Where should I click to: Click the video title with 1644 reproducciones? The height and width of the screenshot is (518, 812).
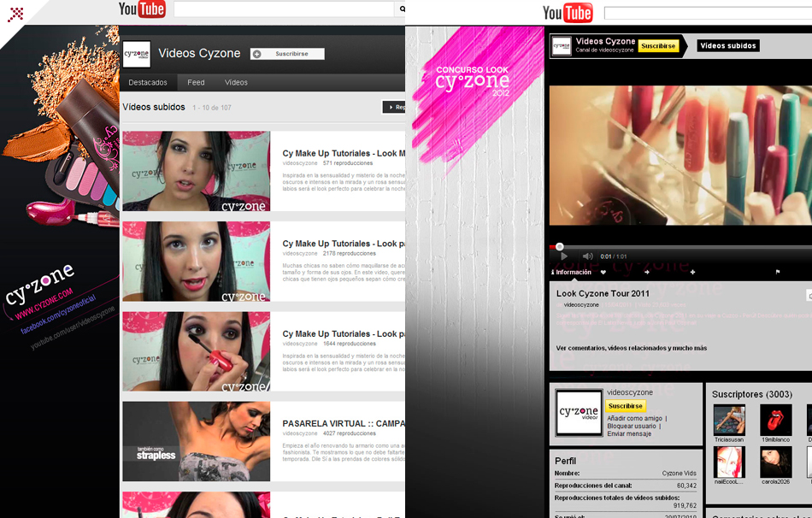344,334
